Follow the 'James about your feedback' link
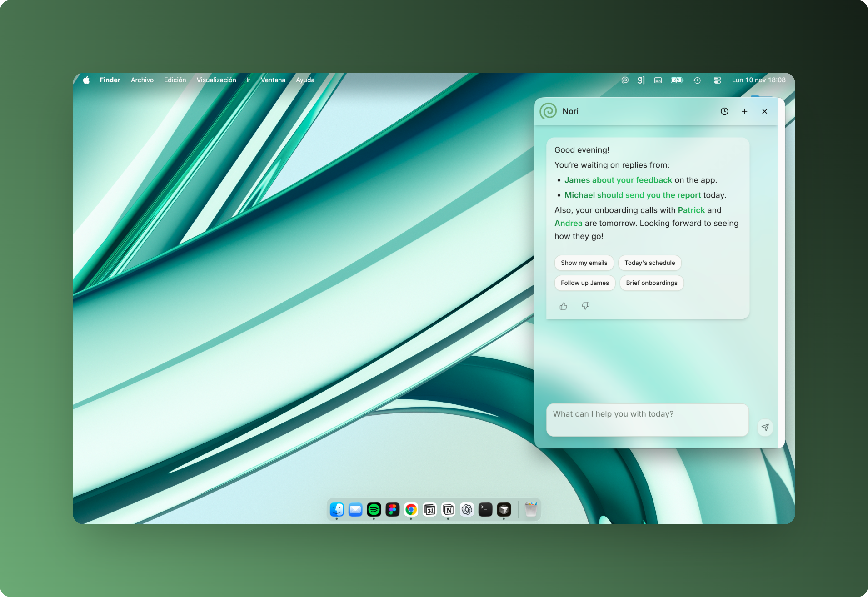 (618, 180)
